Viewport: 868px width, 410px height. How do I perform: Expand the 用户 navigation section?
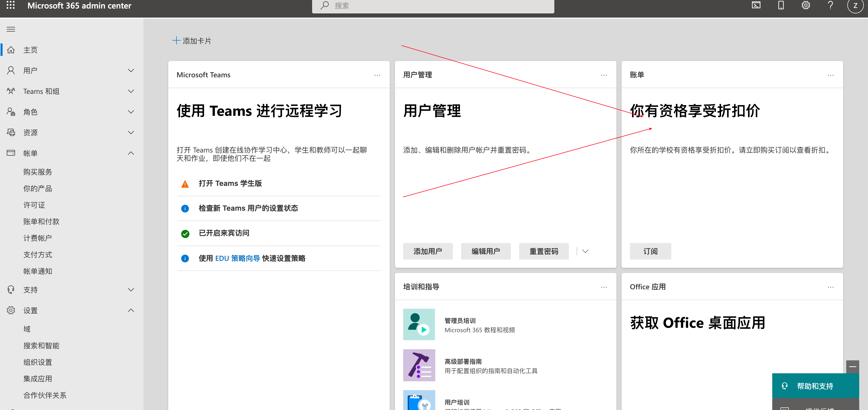(131, 71)
